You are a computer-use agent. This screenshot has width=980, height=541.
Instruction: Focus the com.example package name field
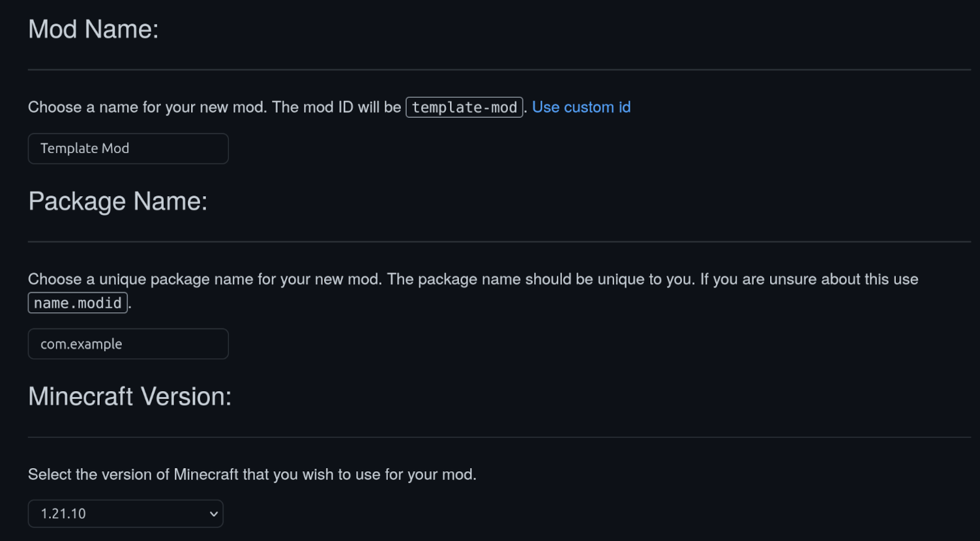click(128, 344)
